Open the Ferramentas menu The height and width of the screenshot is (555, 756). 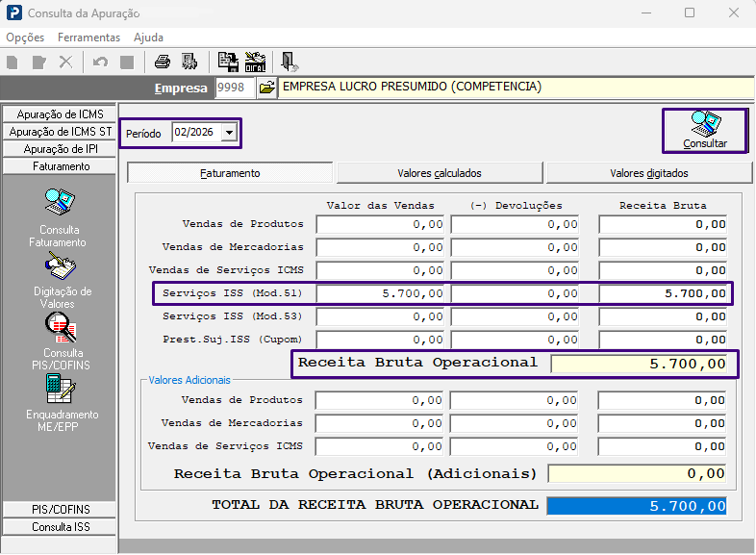click(88, 38)
